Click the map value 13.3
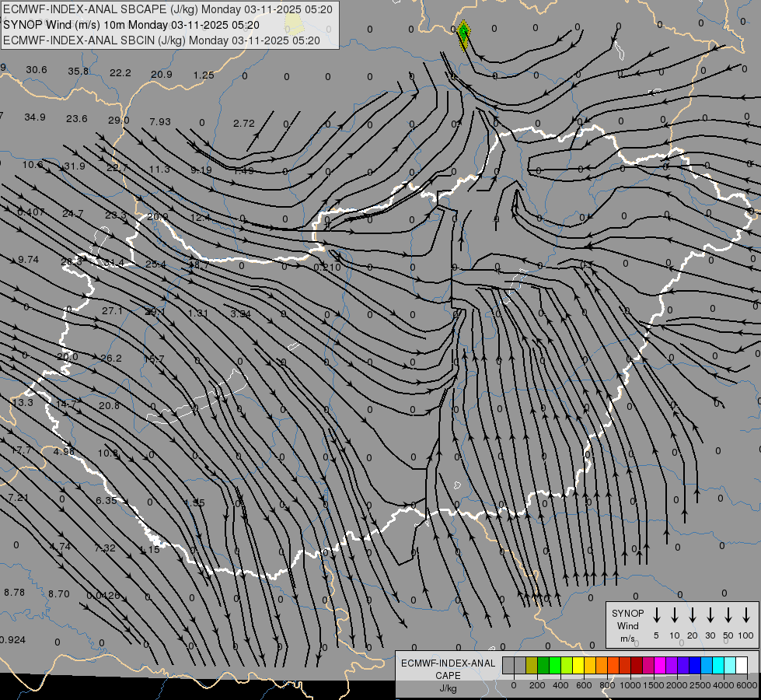The width and height of the screenshot is (761, 700). pos(23,403)
